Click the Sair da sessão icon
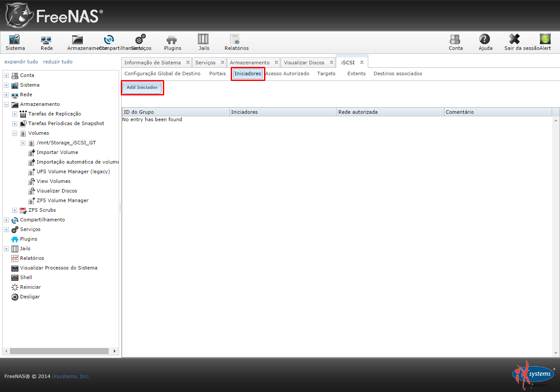 point(514,40)
